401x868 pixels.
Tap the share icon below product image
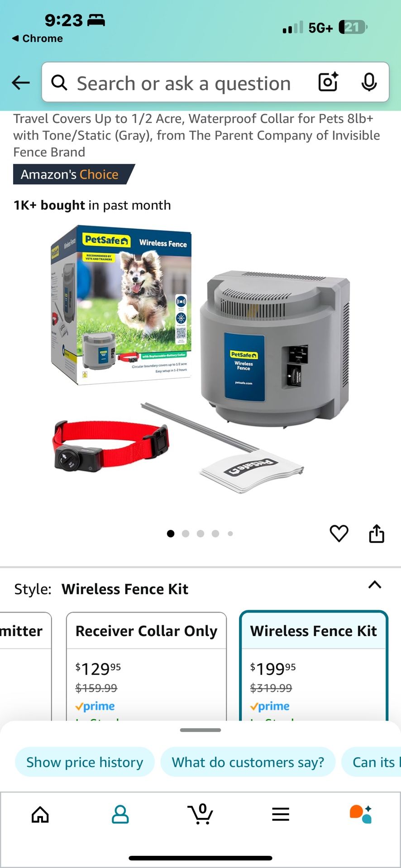377,533
